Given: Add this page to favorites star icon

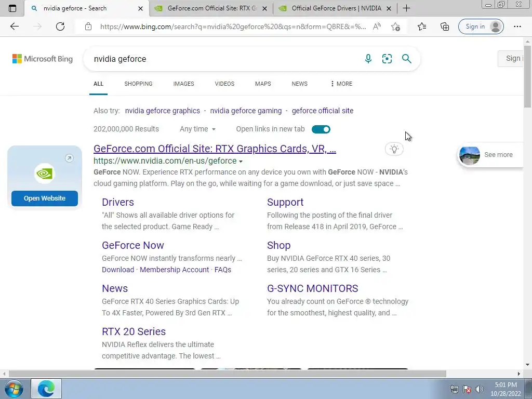Looking at the screenshot, I should [395, 26].
